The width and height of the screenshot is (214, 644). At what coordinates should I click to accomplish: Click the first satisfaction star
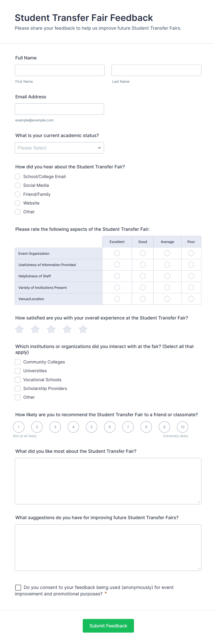point(19,329)
